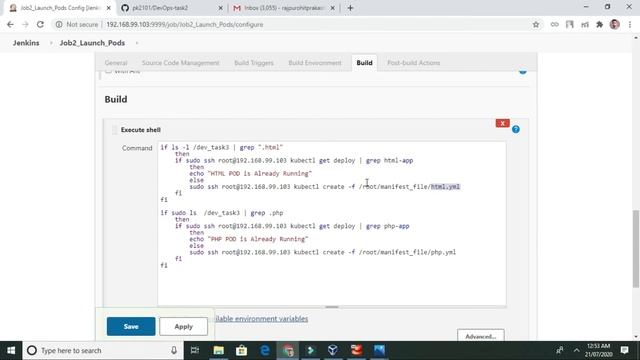Open the Extensions puzzle icon
This screenshot has height=360, width=640.
600,24
